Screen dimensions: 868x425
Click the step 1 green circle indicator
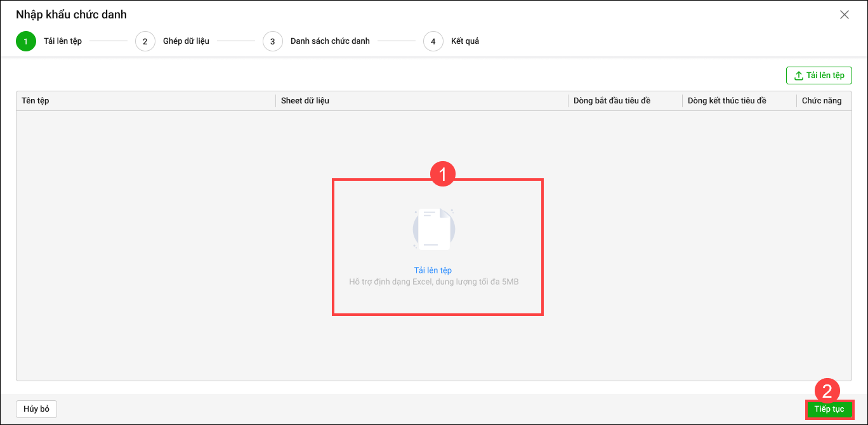pyautogui.click(x=26, y=42)
